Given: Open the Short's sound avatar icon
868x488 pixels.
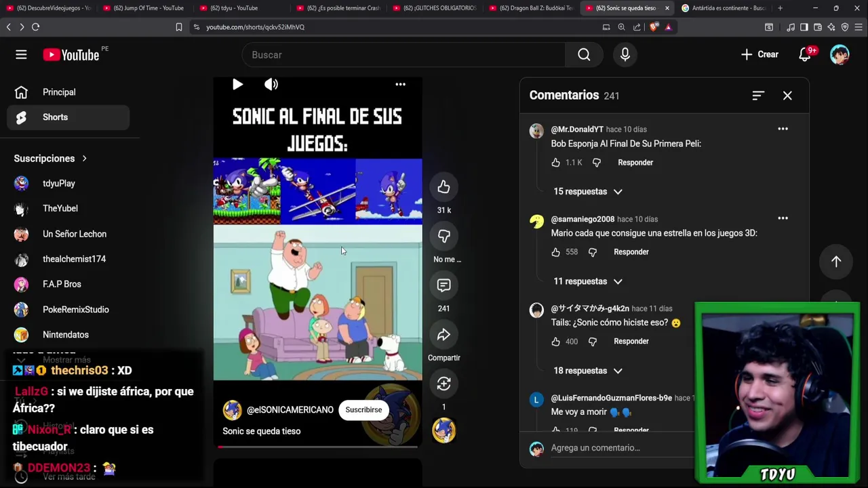Looking at the screenshot, I should tap(443, 430).
